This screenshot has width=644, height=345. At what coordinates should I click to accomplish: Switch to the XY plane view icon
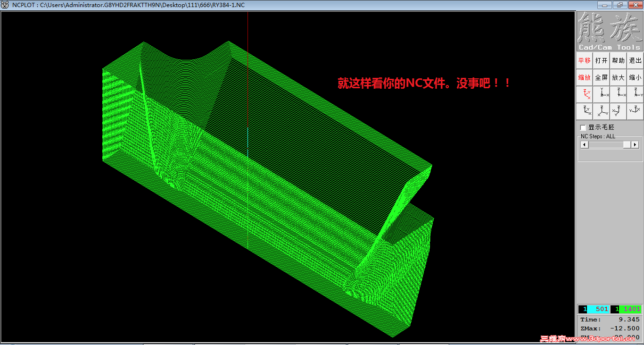pos(602,94)
